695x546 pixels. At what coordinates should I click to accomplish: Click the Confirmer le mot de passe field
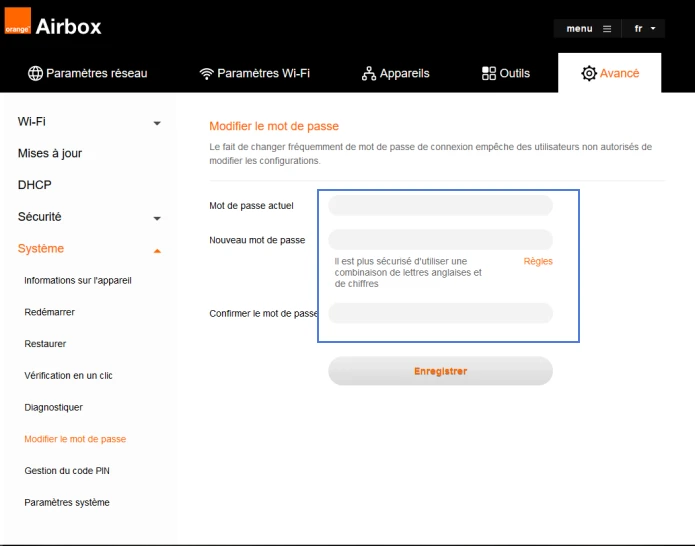[x=440, y=313]
